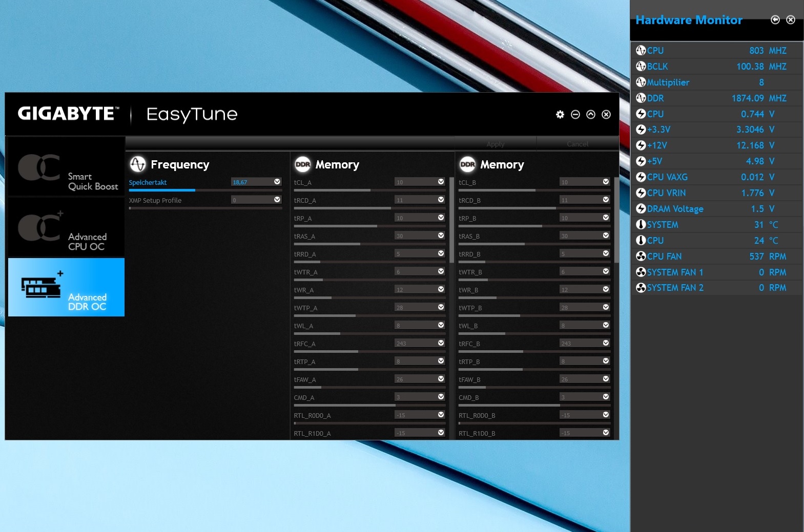804x532 pixels.
Task: Click the DDR icon of right Memory panel
Action: pos(468,164)
